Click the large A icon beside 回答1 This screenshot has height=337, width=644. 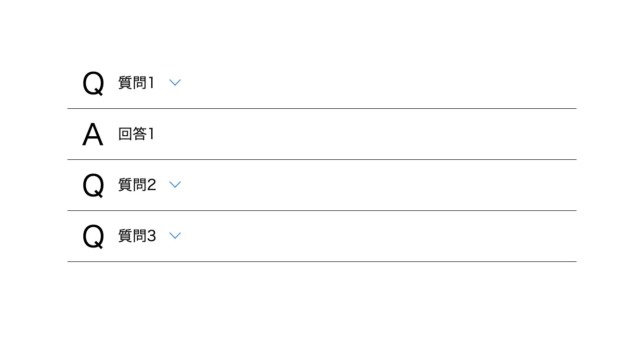93,135
